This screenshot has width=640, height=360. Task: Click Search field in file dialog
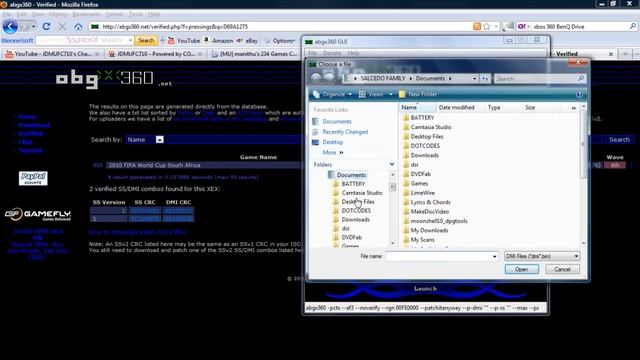540,78
